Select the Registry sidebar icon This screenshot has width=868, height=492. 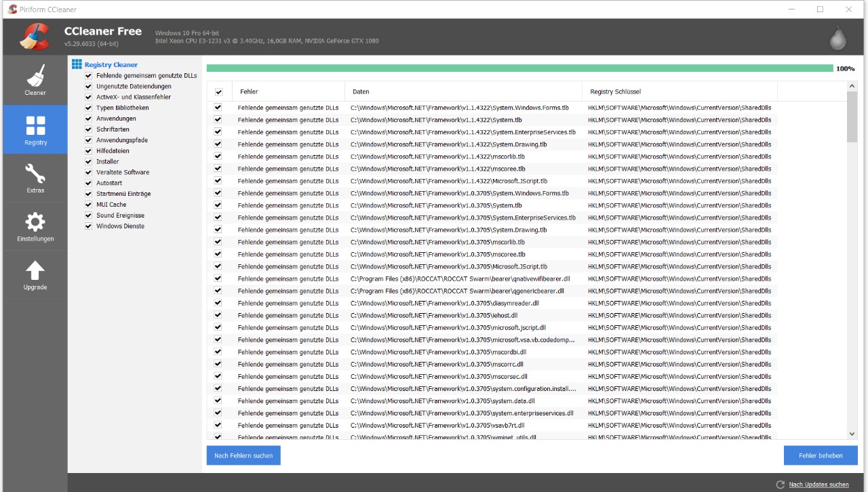(35, 125)
